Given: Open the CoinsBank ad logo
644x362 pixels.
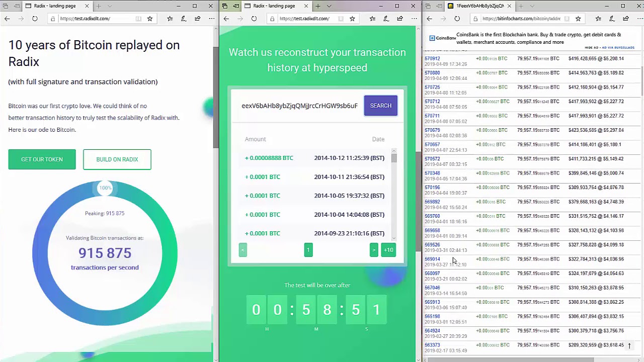Looking at the screenshot, I should [x=442, y=38].
